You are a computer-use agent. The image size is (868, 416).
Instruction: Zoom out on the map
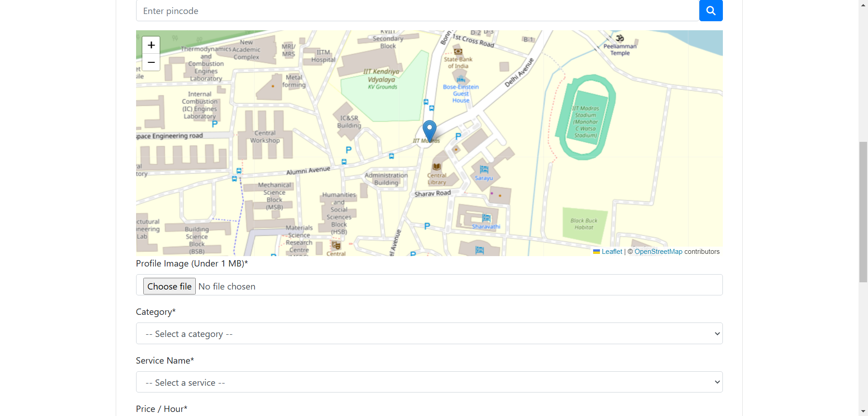[x=151, y=62]
